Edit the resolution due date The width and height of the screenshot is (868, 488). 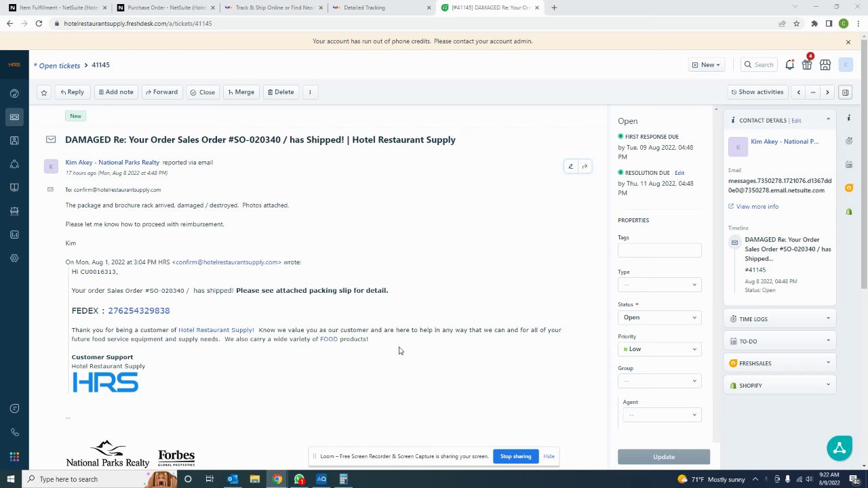click(679, 173)
